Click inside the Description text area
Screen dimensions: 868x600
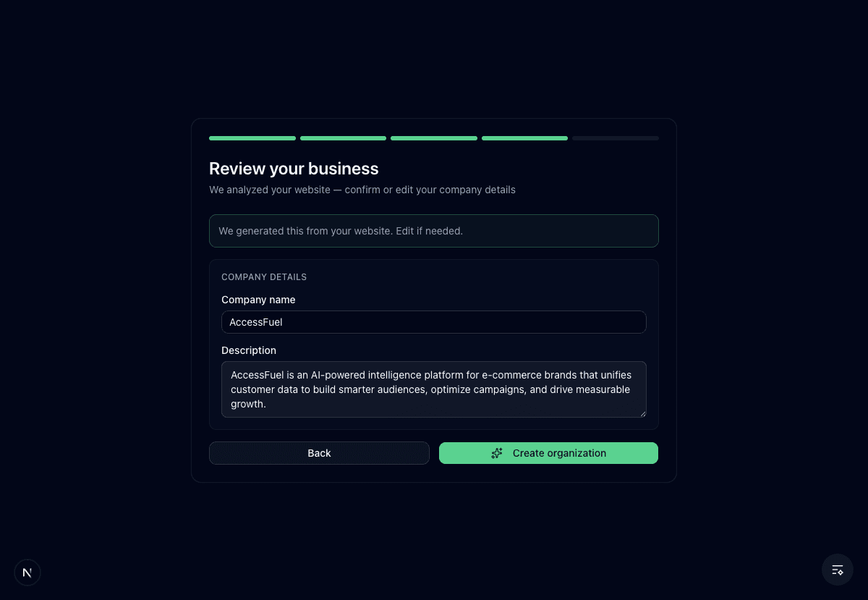click(x=434, y=389)
